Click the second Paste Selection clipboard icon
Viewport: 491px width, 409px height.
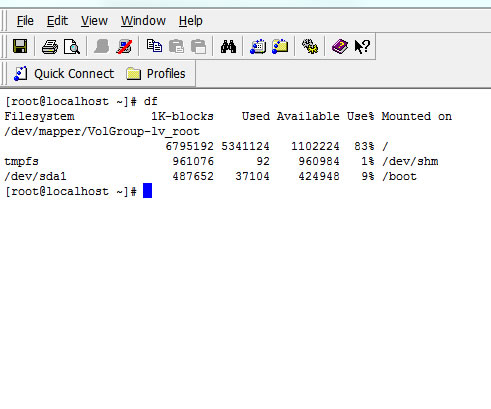tap(199, 46)
